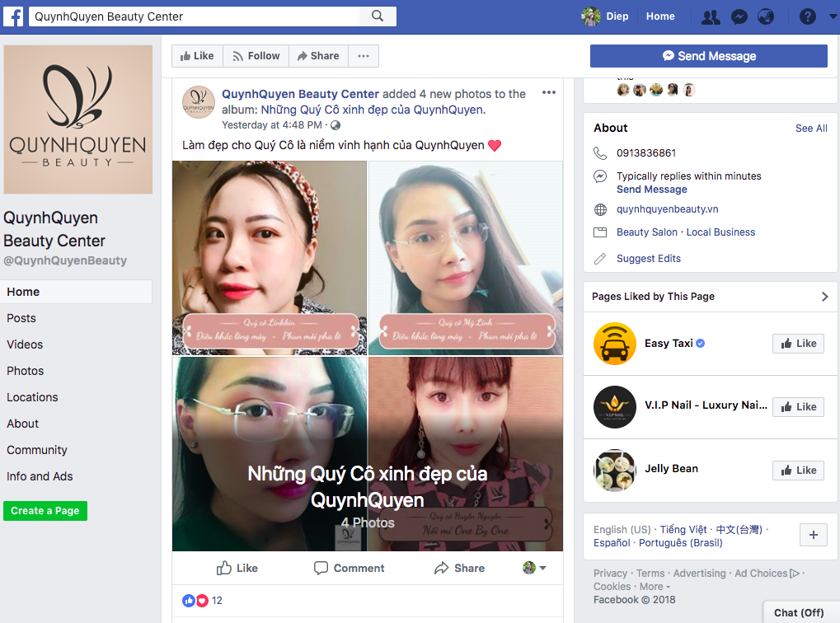The width and height of the screenshot is (840, 623).
Task: Select Home in the page sidebar
Action: [x=77, y=292]
